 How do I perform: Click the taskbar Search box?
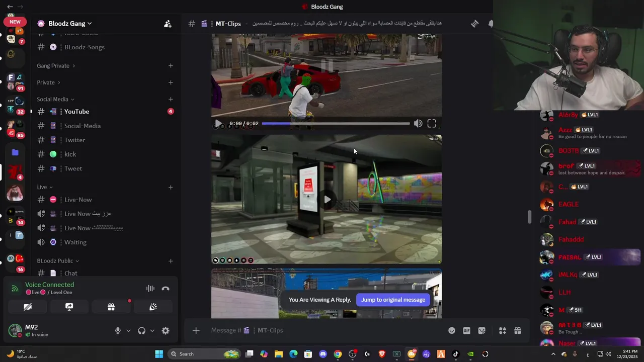(x=204, y=354)
